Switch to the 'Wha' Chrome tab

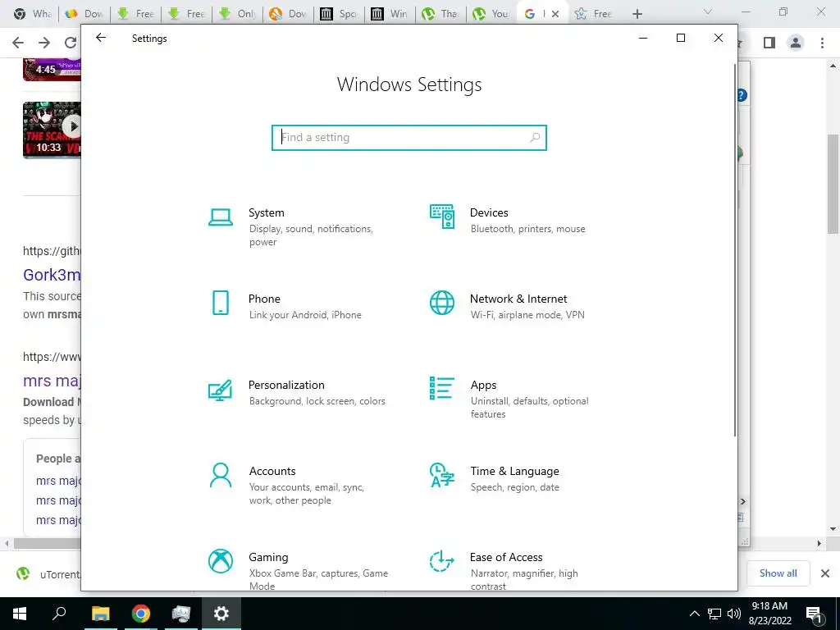pyautogui.click(x=32, y=14)
